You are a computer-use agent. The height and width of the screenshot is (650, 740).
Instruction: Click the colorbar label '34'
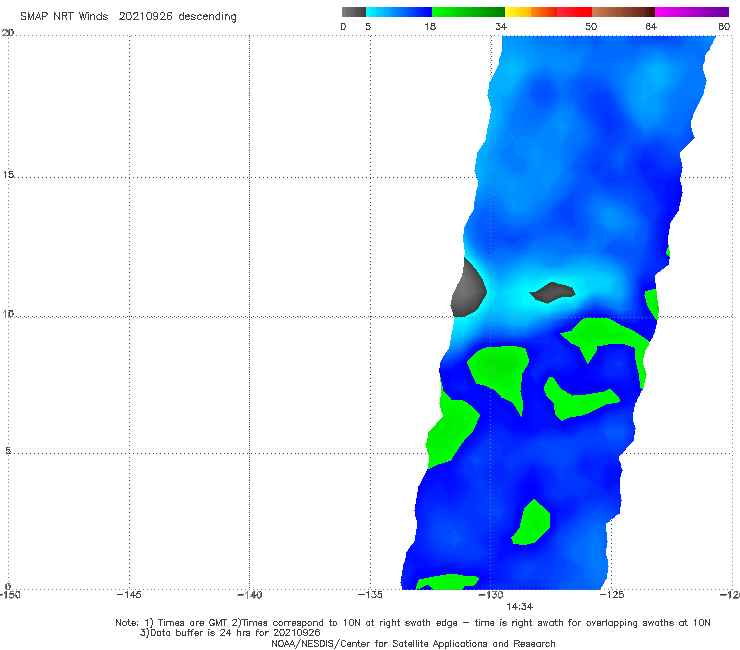[501, 26]
